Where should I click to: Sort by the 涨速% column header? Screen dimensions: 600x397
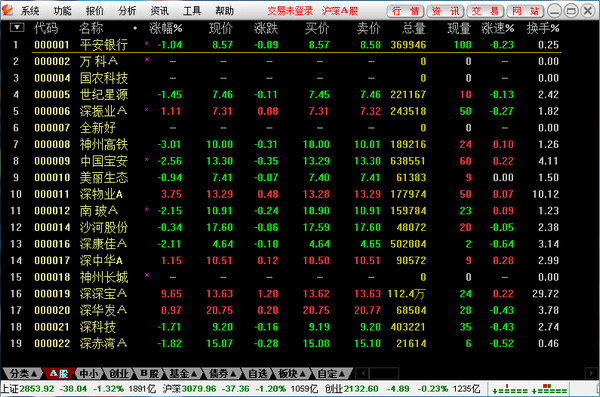[497, 28]
